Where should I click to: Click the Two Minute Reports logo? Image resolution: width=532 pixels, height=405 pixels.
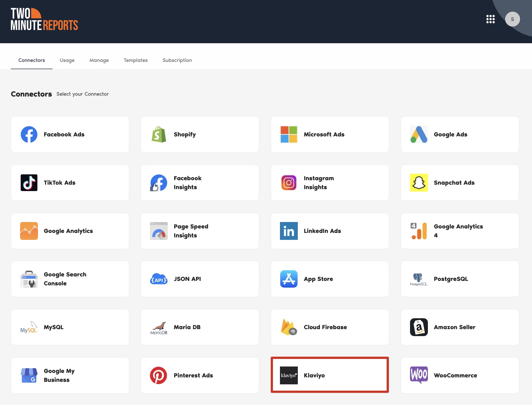tap(44, 19)
